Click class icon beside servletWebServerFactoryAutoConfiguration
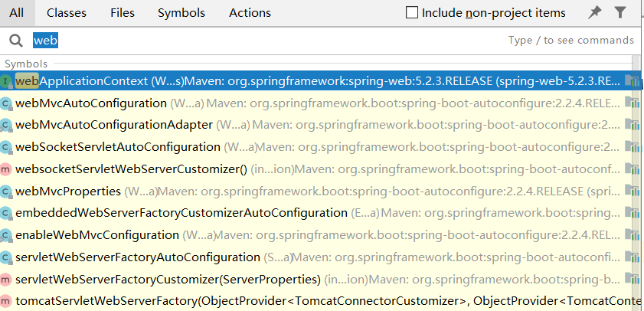This screenshot has height=311, width=644. pos(5,257)
